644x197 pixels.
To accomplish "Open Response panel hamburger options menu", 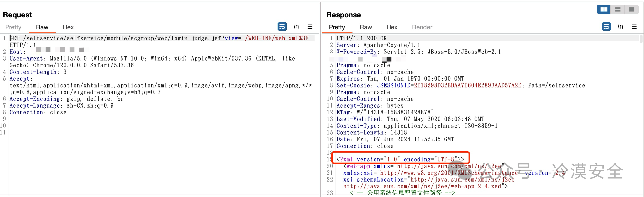I will [x=634, y=26].
